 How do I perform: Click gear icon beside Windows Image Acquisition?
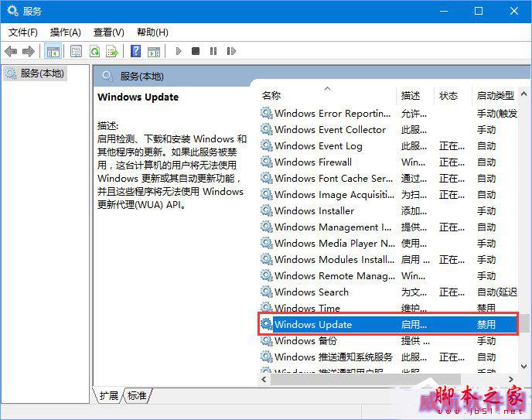point(267,194)
